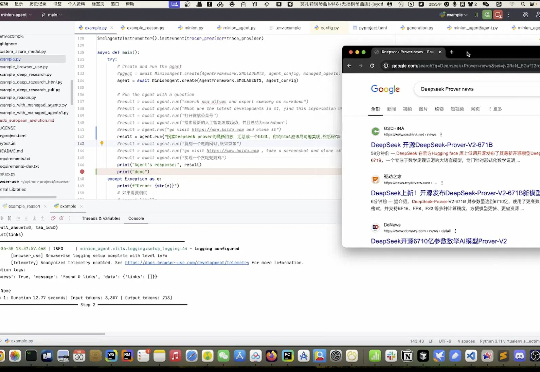Open Photos from the Dock

pyautogui.click(x=15, y=356)
